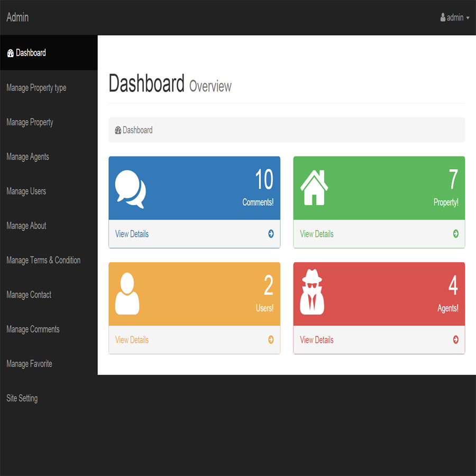Click the "Property!" label

(446, 203)
